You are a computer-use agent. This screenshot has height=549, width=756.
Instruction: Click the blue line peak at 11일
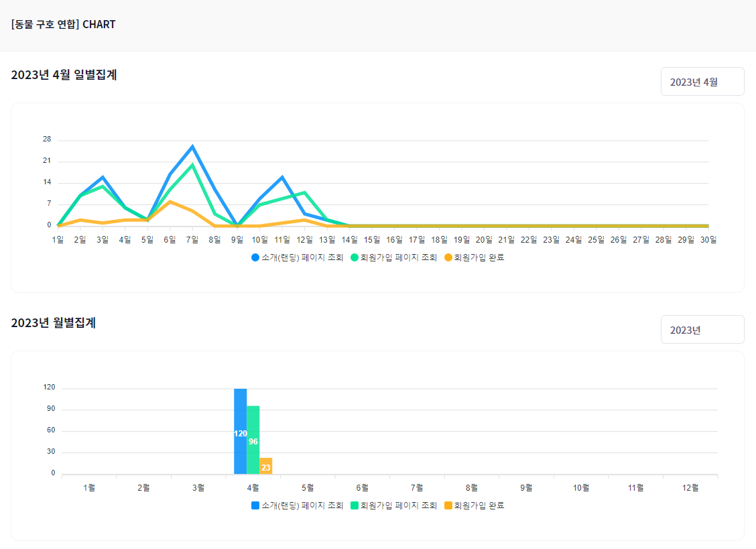click(282, 177)
